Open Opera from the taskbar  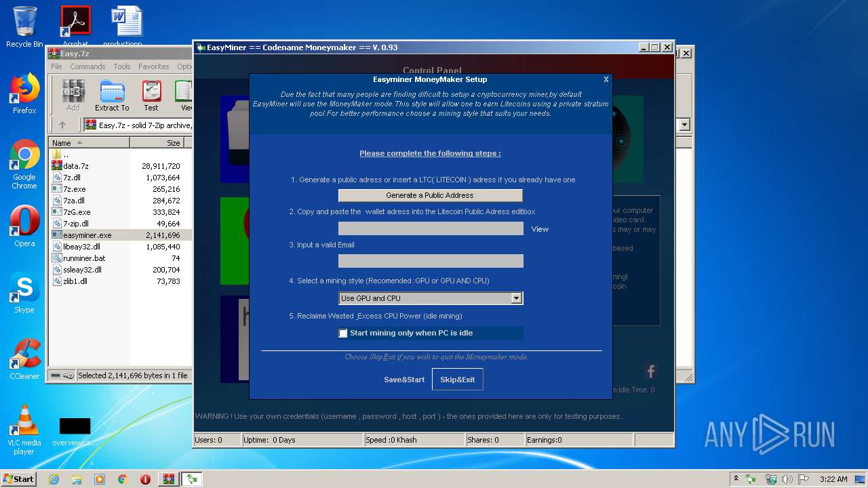145,479
